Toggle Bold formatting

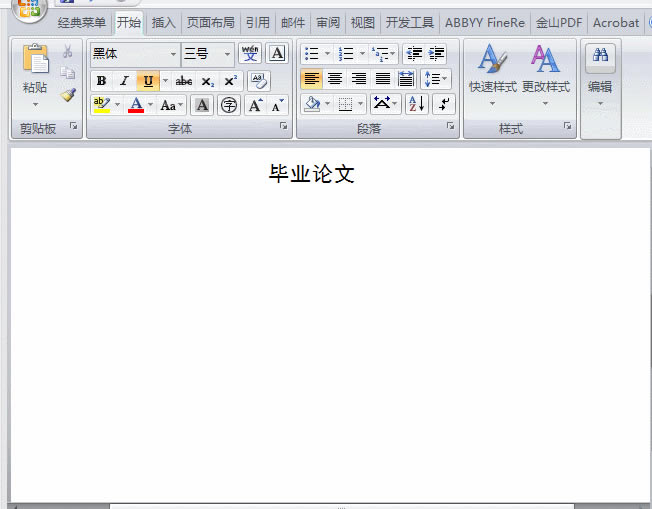point(101,81)
